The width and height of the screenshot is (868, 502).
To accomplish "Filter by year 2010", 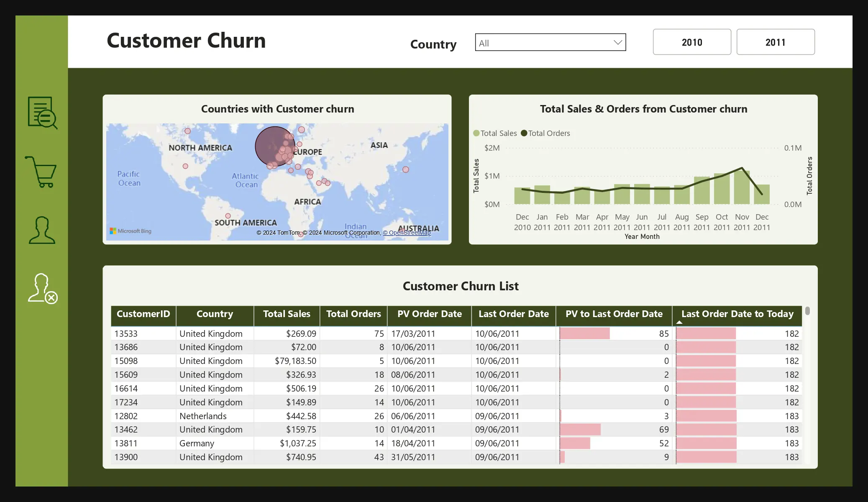I will point(691,42).
